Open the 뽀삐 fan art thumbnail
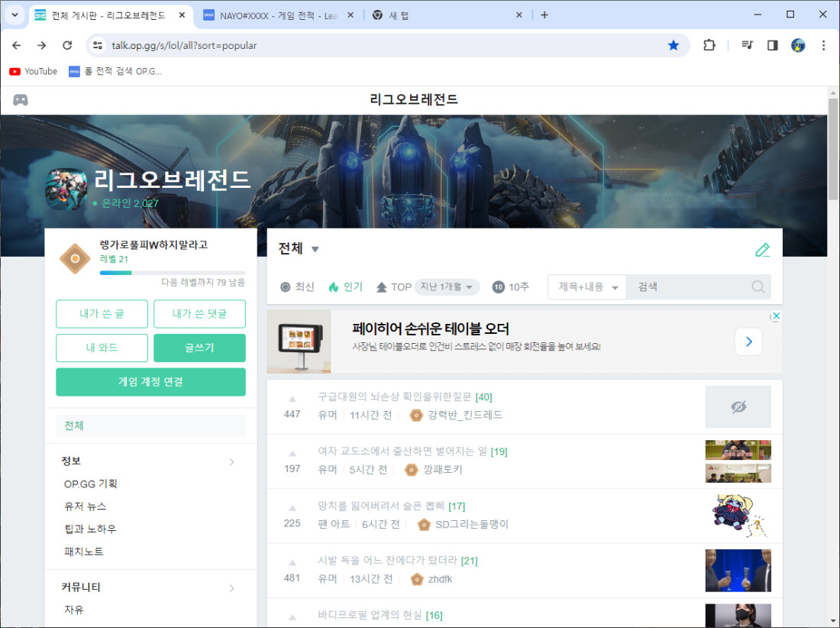The image size is (840, 628). (738, 516)
